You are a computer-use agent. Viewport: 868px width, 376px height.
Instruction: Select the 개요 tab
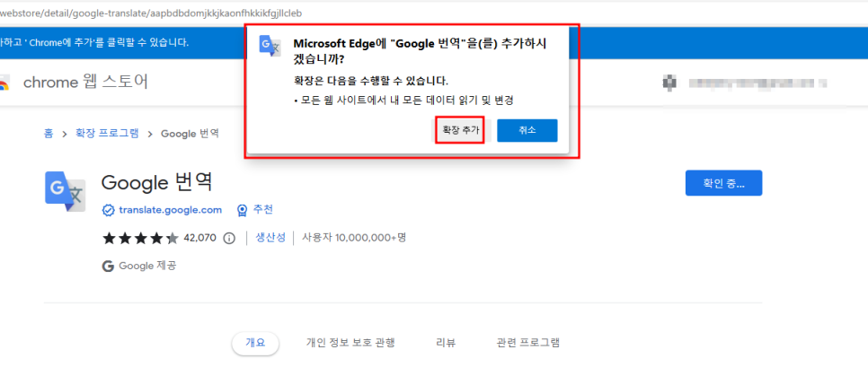[x=255, y=343]
